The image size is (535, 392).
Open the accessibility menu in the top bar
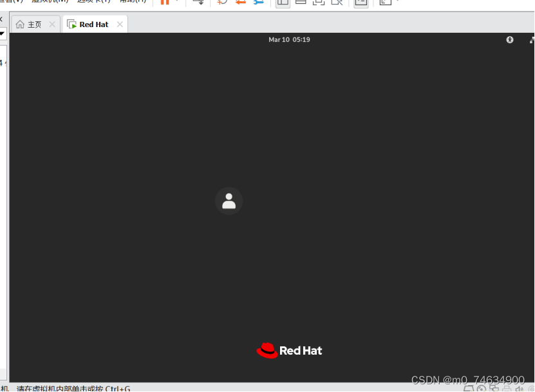[x=510, y=40]
